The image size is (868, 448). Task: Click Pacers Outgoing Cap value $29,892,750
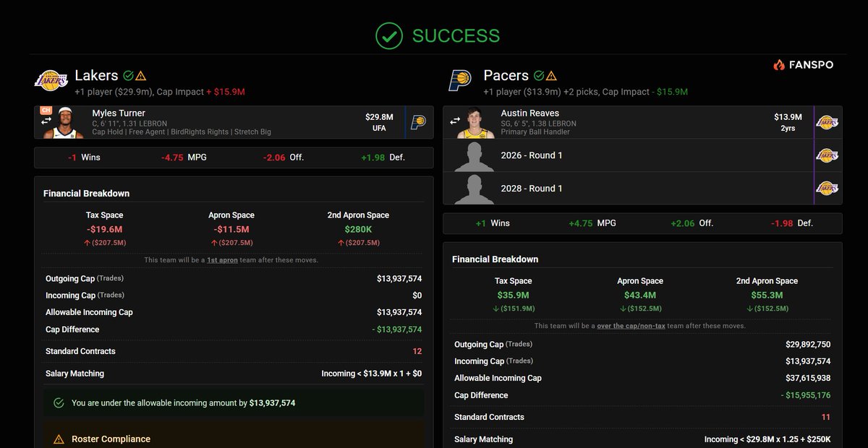(808, 344)
